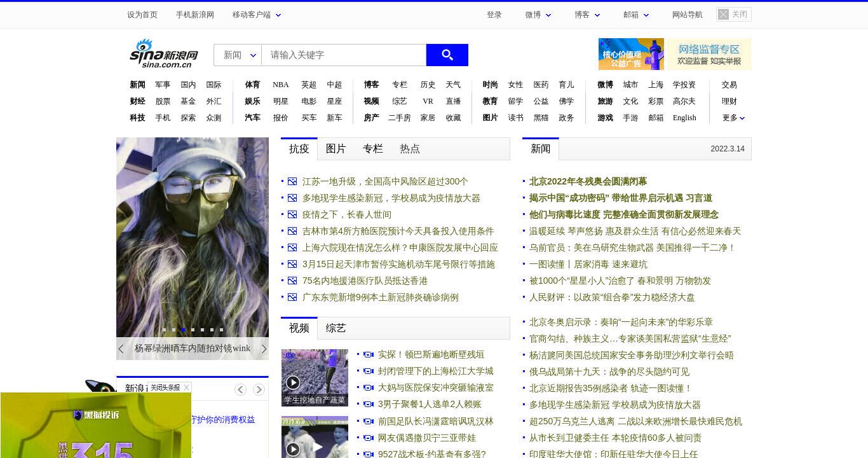Select the first carousel indicator dot
Image resolution: width=868 pixels, height=458 pixels.
(x=164, y=330)
